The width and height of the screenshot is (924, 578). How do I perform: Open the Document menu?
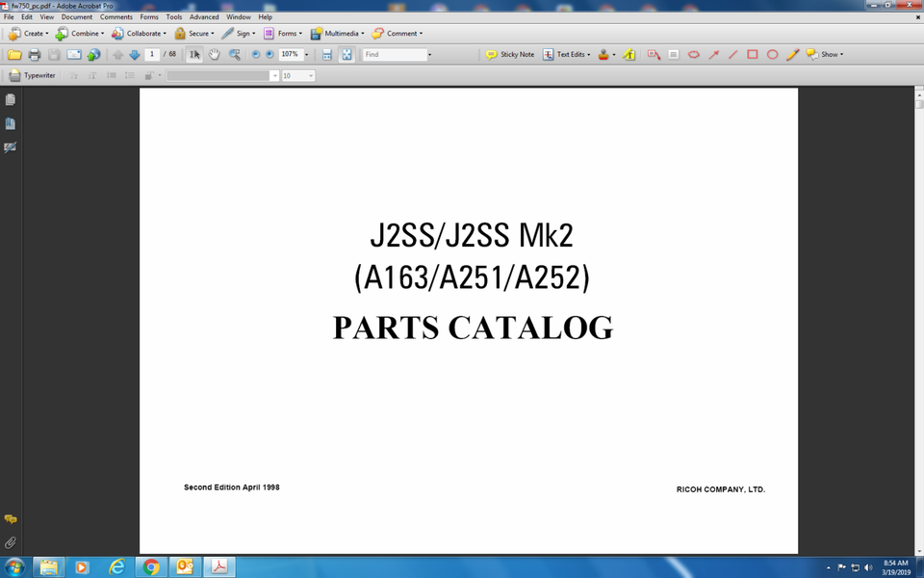pos(77,17)
